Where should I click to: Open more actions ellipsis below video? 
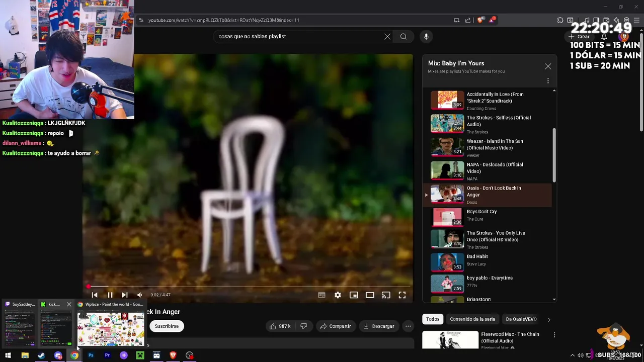coord(408,326)
